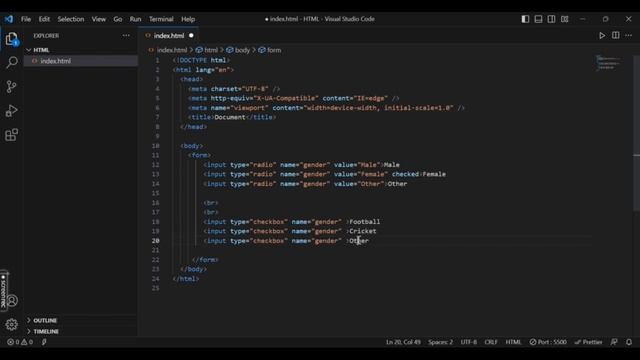Open the Extensions view

click(x=11, y=135)
